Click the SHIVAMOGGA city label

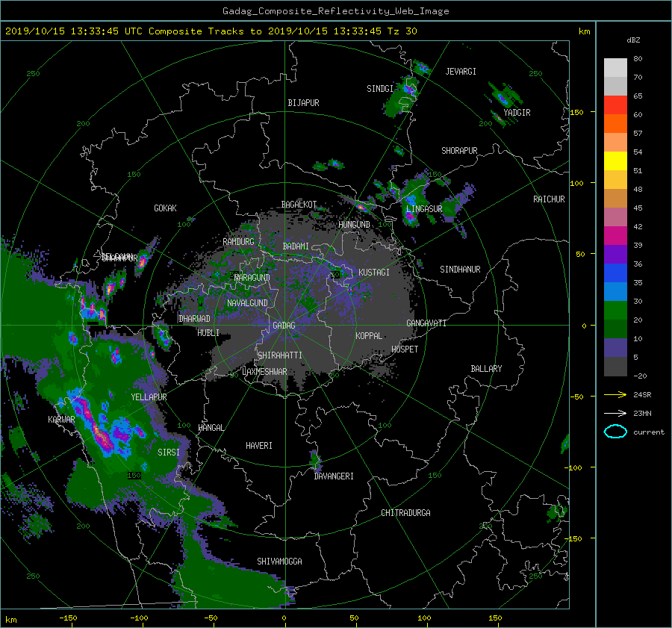279,562
